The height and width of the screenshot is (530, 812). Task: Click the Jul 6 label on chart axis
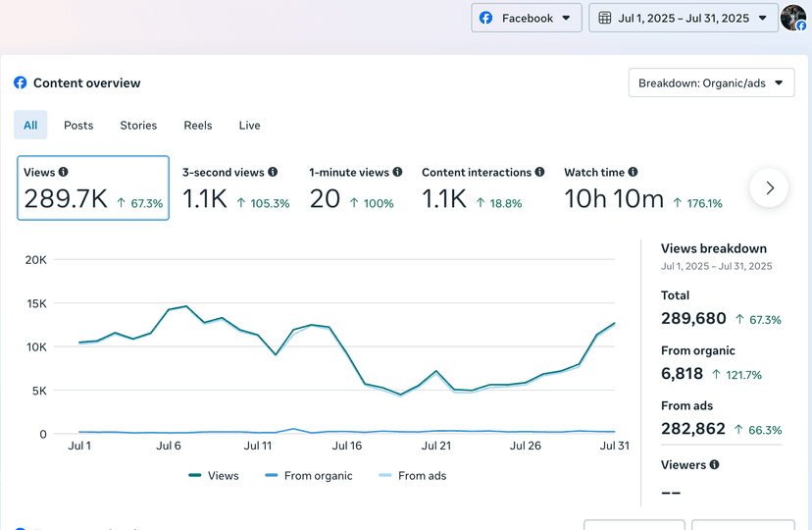point(169,446)
